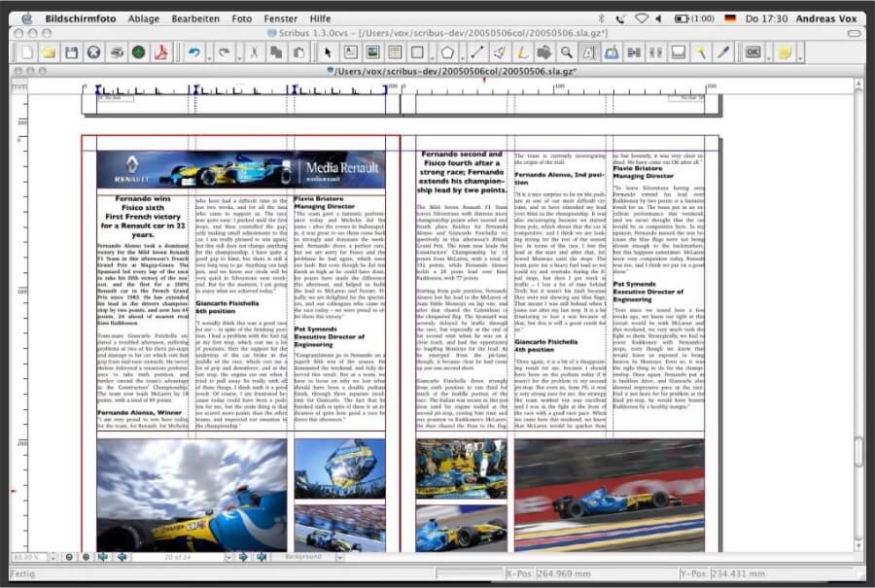Screen dimensions: 875x588
Task: Open the Bildschirmfoto menu
Action: [x=81, y=19]
